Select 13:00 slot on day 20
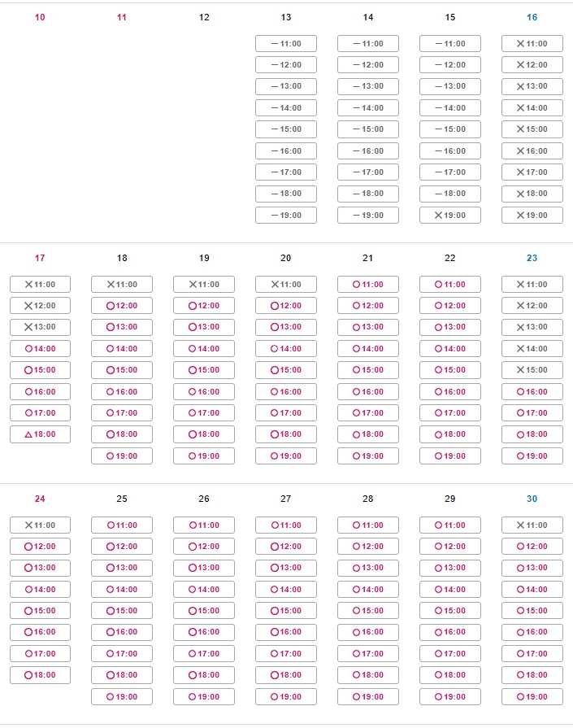 (x=286, y=327)
